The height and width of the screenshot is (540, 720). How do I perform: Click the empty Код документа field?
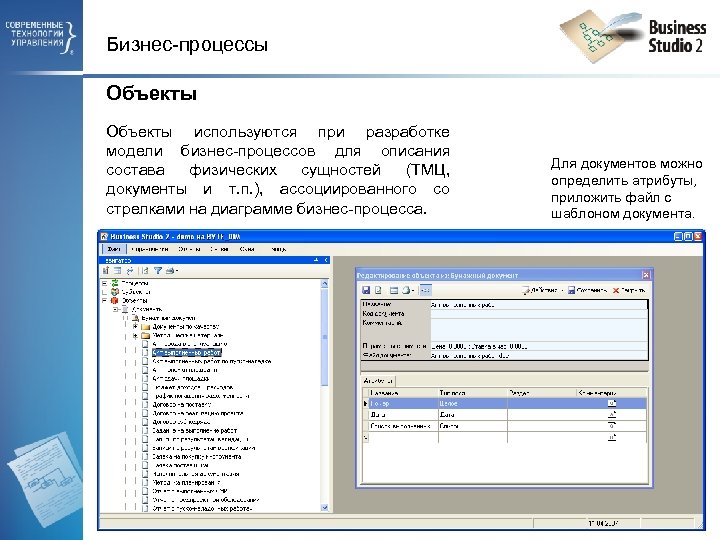pos(538,314)
